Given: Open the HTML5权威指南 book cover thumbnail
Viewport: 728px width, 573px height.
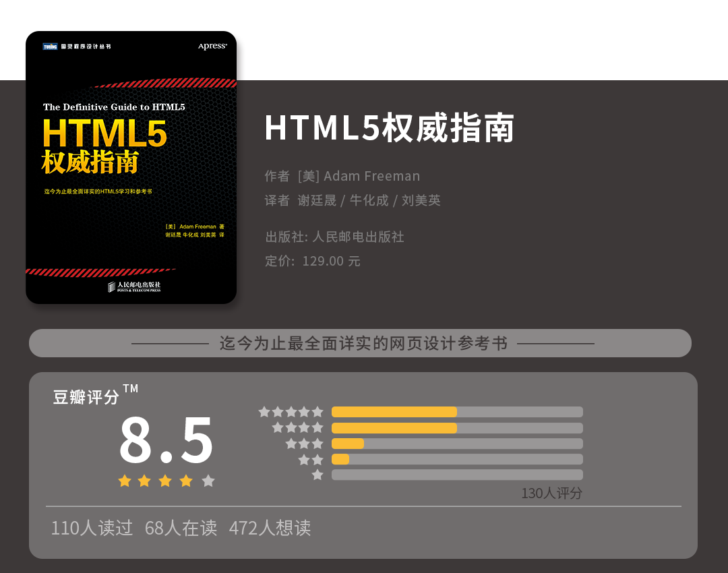Looking at the screenshot, I should click(x=131, y=168).
